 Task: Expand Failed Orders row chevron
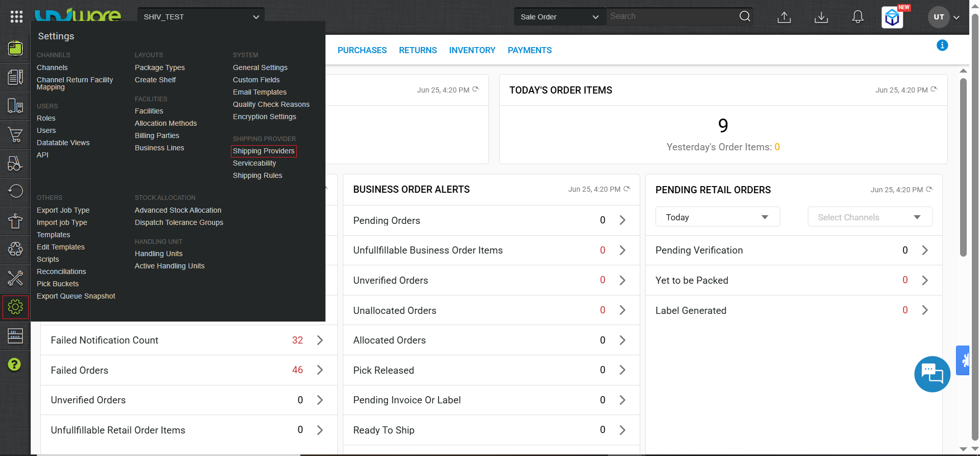point(320,370)
